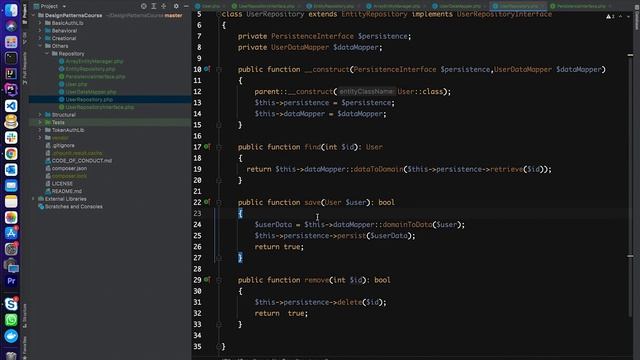Switch to UserRepositoryInterface.php editor tab

click(264, 6)
